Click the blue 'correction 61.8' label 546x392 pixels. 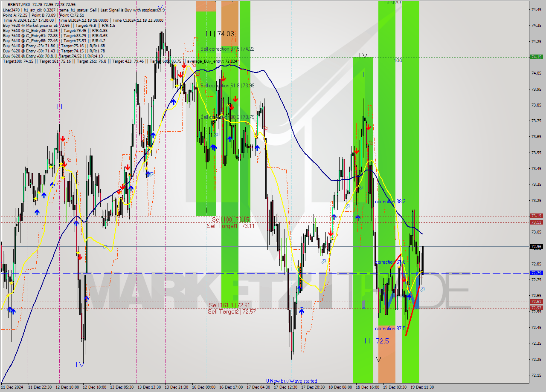point(390,262)
